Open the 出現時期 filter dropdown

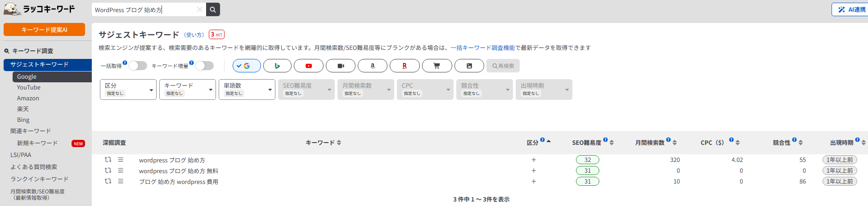click(544, 90)
